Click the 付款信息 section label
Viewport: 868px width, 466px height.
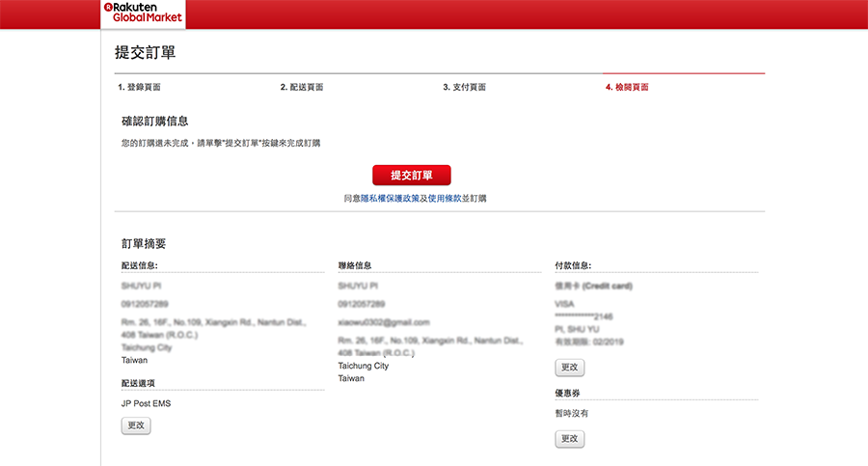(x=574, y=265)
